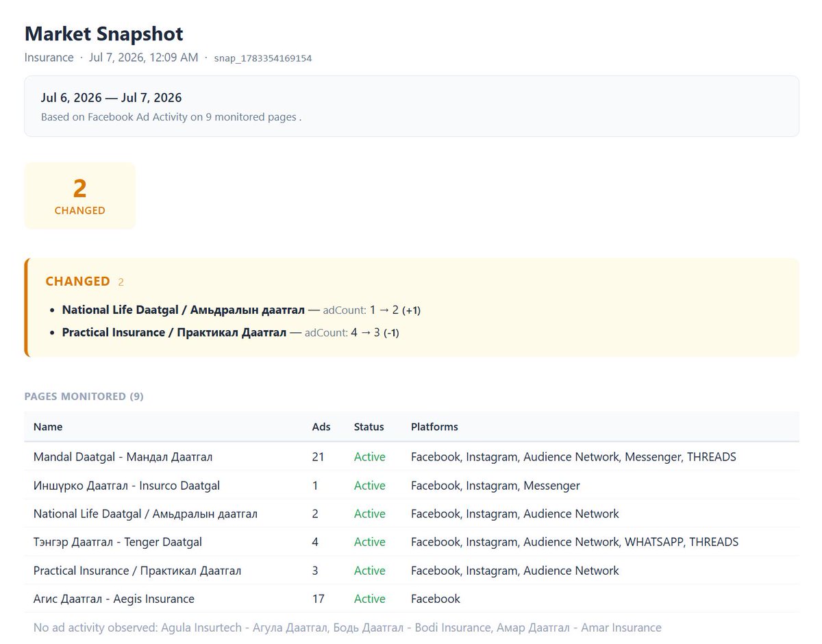Click the Market Snapshot heading

click(x=104, y=34)
